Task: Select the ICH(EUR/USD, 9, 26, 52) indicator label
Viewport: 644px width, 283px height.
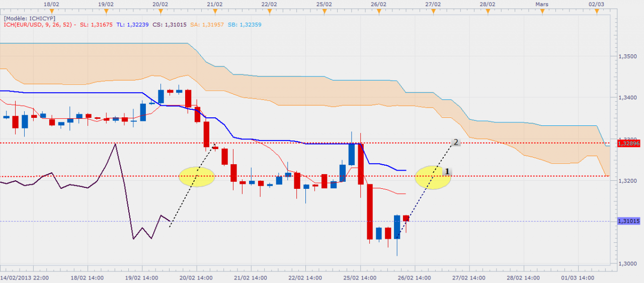Action: [39, 24]
